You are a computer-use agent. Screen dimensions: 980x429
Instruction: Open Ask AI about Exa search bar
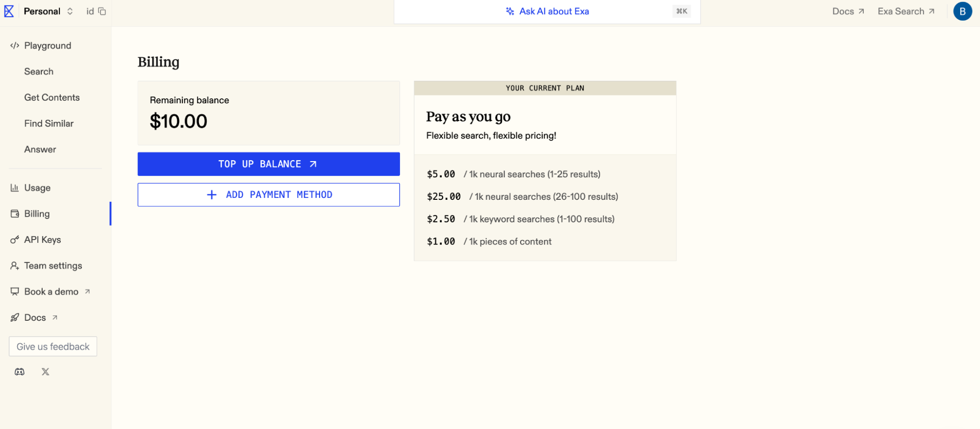[x=547, y=11]
